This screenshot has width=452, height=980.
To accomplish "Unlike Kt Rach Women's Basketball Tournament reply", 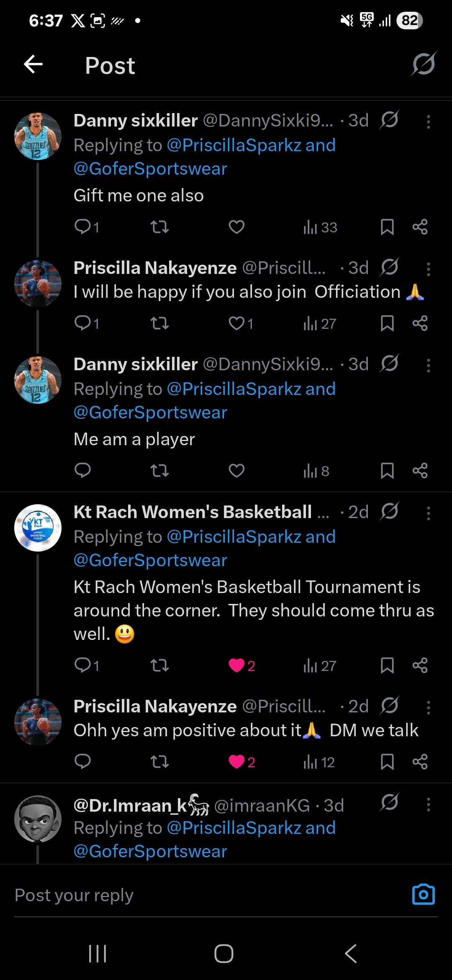I will click(237, 665).
